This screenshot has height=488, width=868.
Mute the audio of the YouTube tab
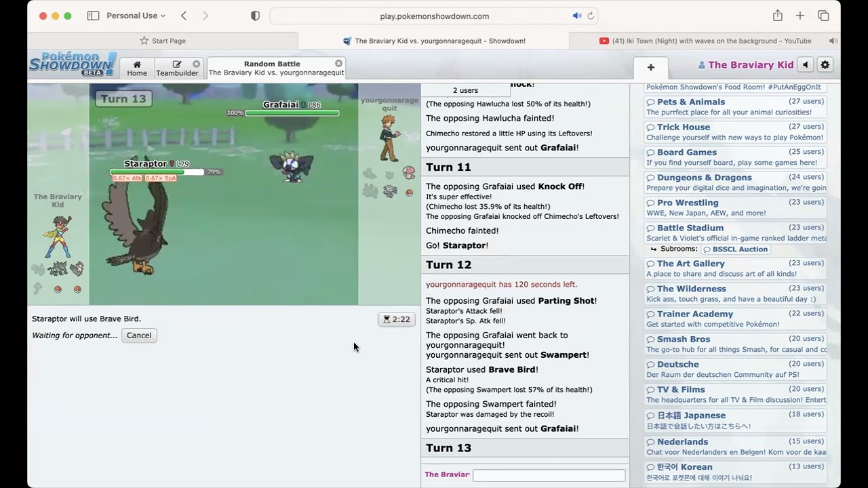pyautogui.click(x=833, y=41)
